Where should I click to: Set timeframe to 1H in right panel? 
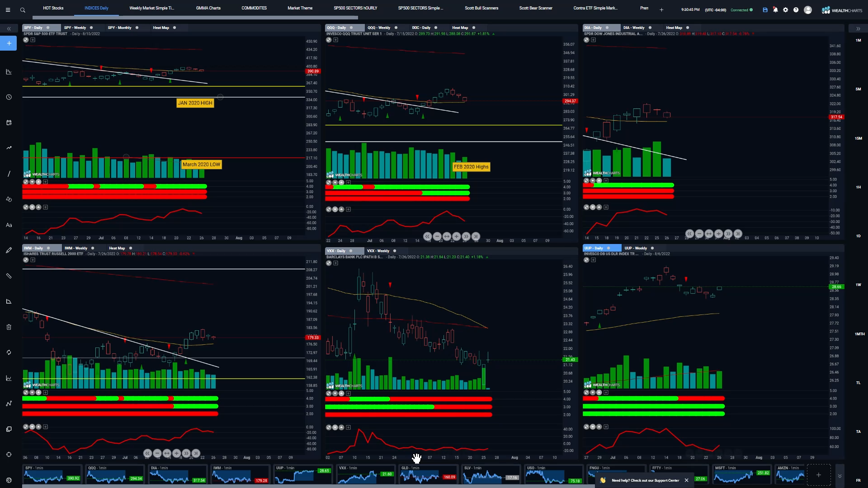point(858,187)
